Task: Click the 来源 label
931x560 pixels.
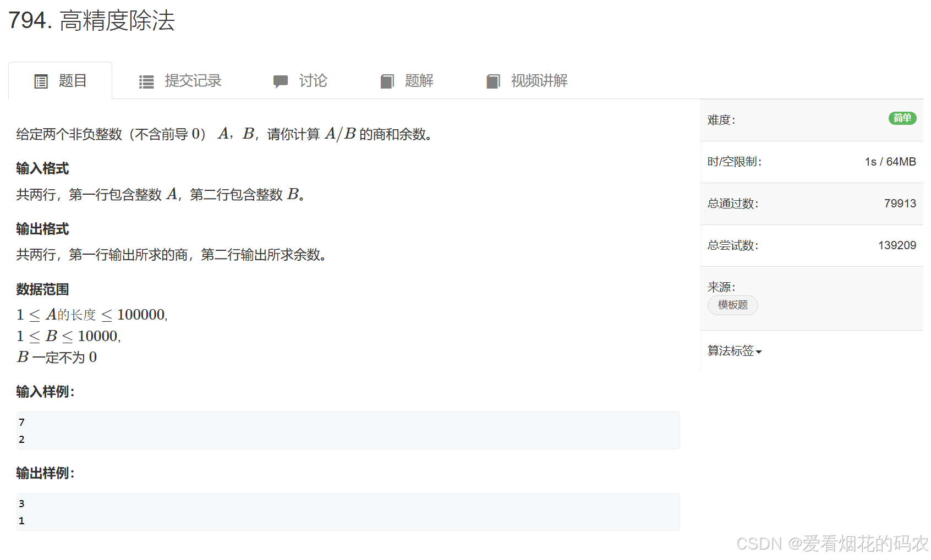Action: tap(721, 287)
